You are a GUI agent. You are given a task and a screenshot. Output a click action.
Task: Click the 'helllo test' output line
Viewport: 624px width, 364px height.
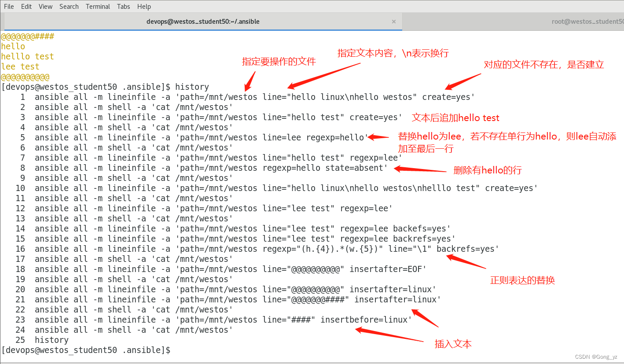point(27,56)
